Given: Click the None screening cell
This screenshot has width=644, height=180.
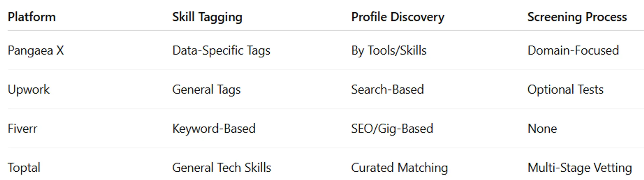Looking at the screenshot, I should pos(542,128).
